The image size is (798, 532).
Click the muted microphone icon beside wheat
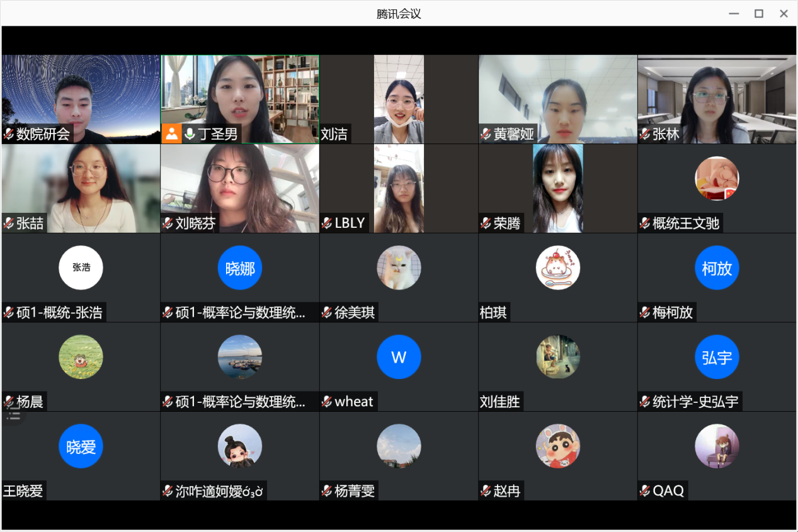pyautogui.click(x=327, y=402)
